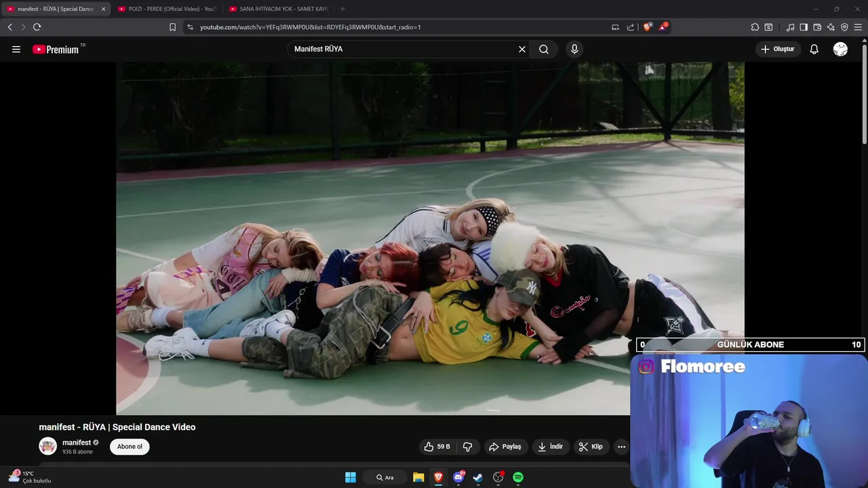Go to YouTube Premium home logo
The height and width of the screenshot is (488, 868).
pyautogui.click(x=56, y=49)
